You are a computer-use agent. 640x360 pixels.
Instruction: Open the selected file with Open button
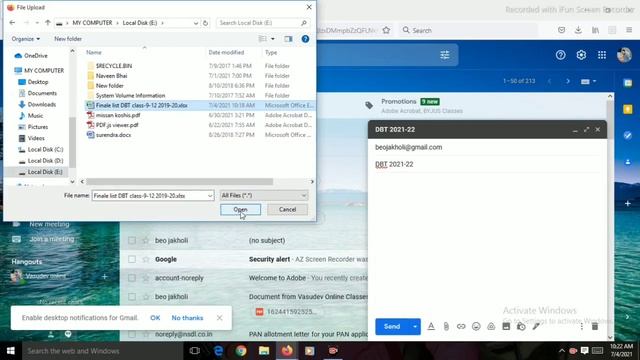tap(240, 209)
